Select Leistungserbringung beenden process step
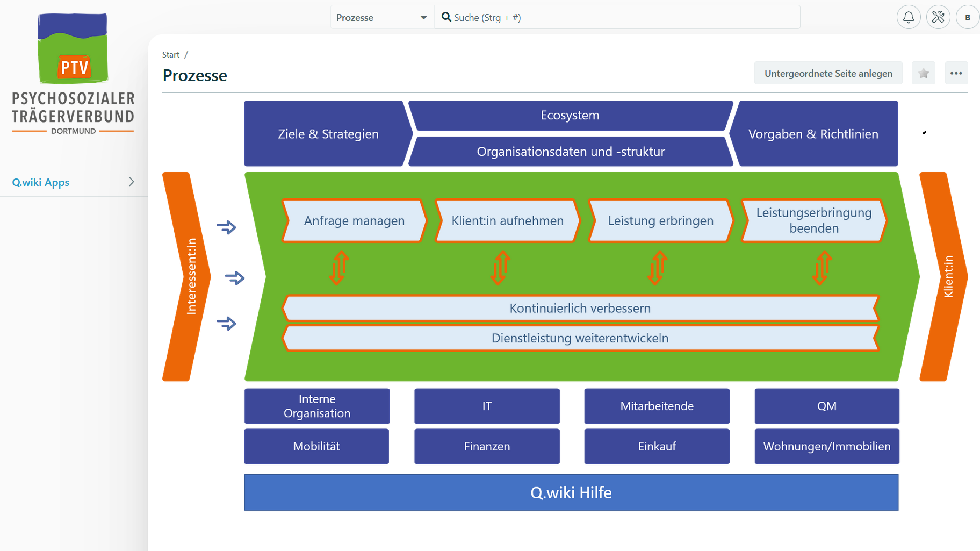Viewport: 980px width, 551px height. 813,220
